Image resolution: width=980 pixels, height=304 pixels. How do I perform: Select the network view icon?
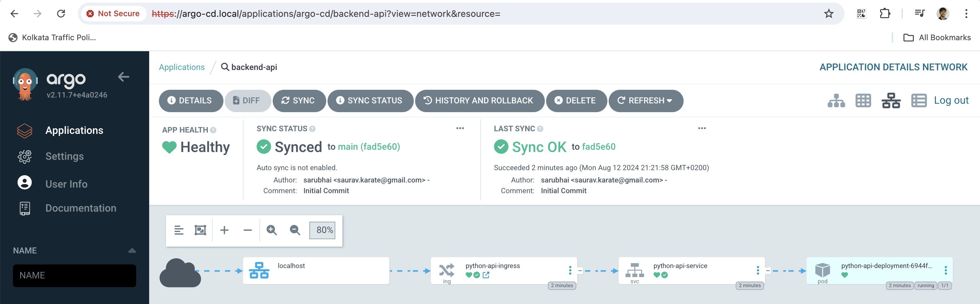pyautogui.click(x=890, y=101)
